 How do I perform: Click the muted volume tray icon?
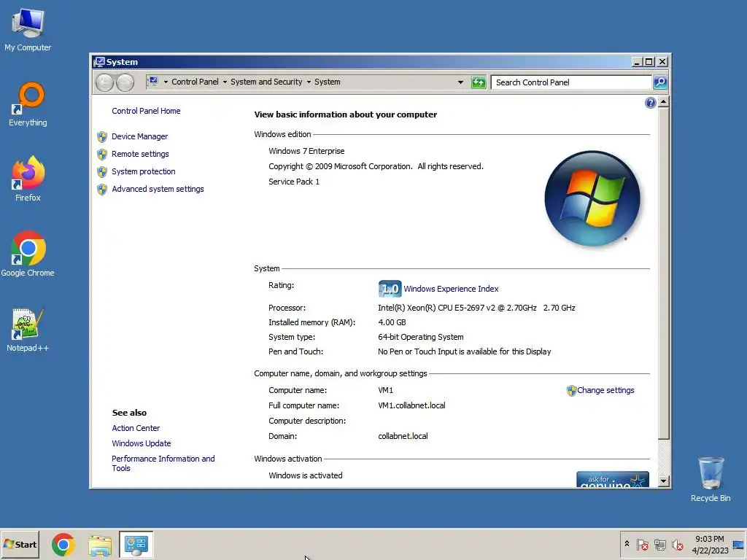[678, 544]
